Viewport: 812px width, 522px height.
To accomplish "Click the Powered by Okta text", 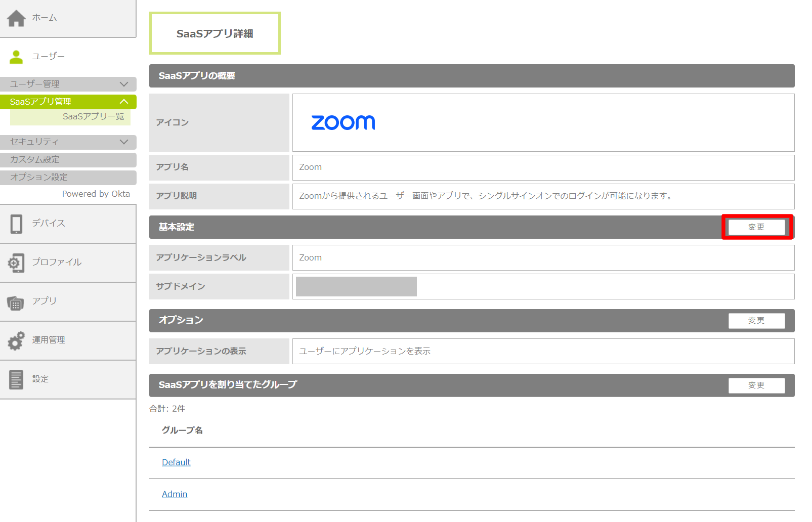I will tap(96, 194).
